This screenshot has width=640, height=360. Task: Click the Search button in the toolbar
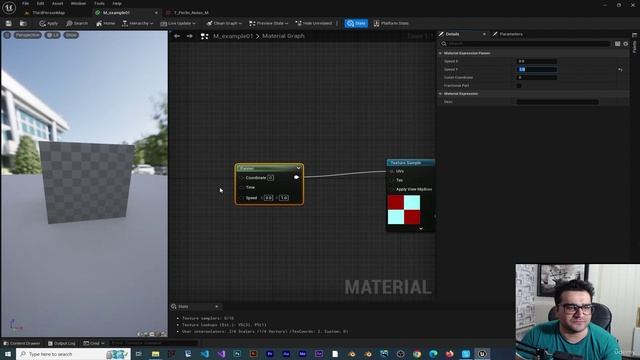pyautogui.click(x=77, y=23)
